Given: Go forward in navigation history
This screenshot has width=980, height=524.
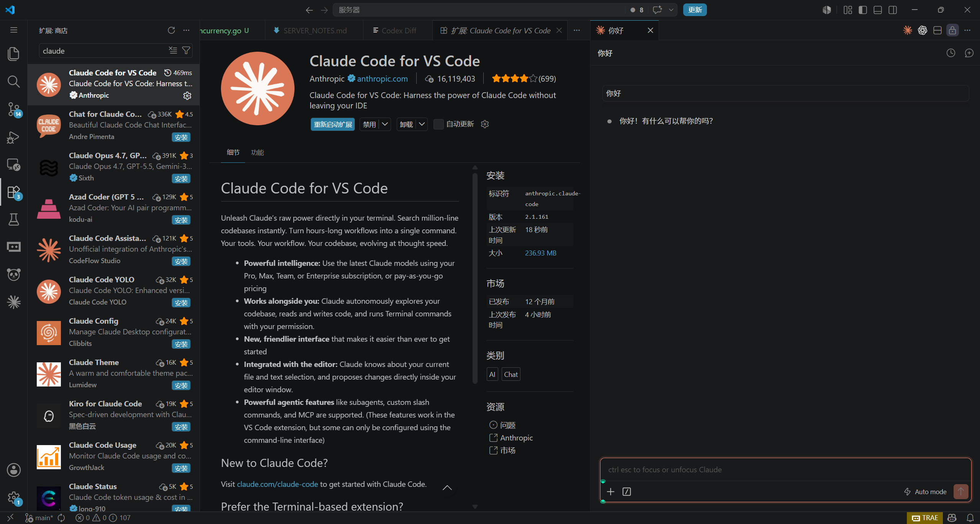Looking at the screenshot, I should click(324, 10).
